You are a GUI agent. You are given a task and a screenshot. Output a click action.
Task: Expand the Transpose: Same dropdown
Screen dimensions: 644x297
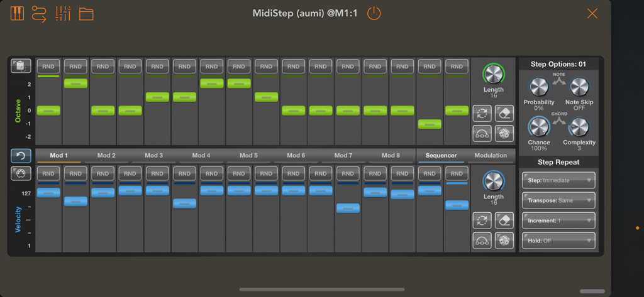click(x=558, y=200)
